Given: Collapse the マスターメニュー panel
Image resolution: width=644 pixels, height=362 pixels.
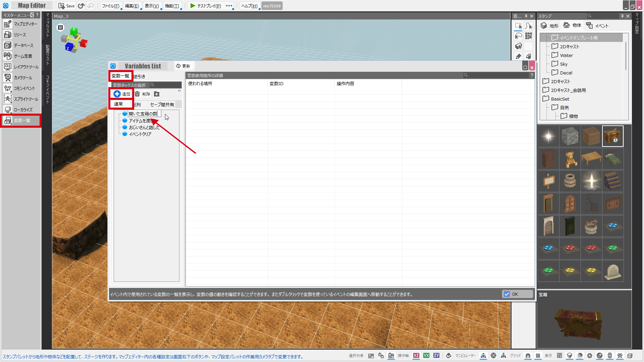Looking at the screenshot, I should 32,15.
